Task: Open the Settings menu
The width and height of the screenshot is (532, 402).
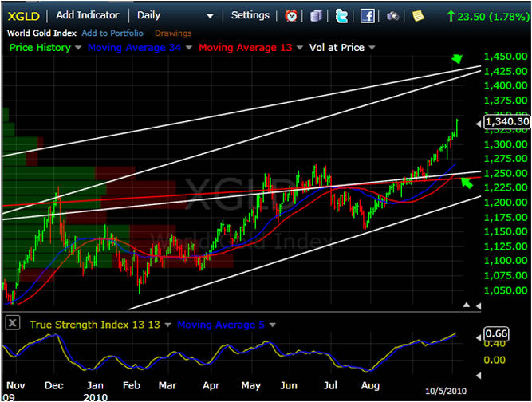Action: coord(250,15)
